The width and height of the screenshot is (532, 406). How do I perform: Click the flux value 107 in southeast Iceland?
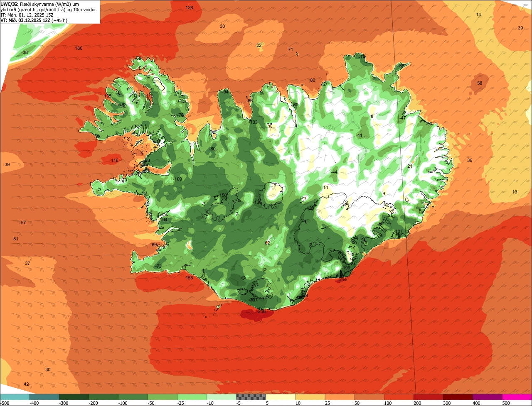[x=399, y=231]
